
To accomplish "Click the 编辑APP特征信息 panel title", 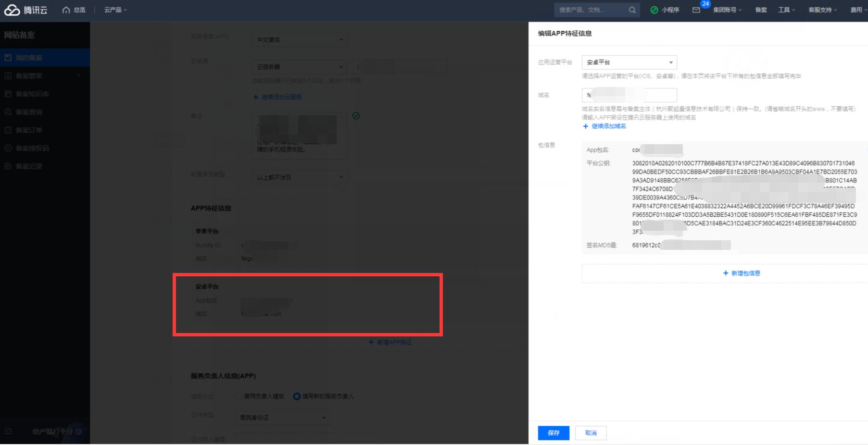I will [565, 34].
